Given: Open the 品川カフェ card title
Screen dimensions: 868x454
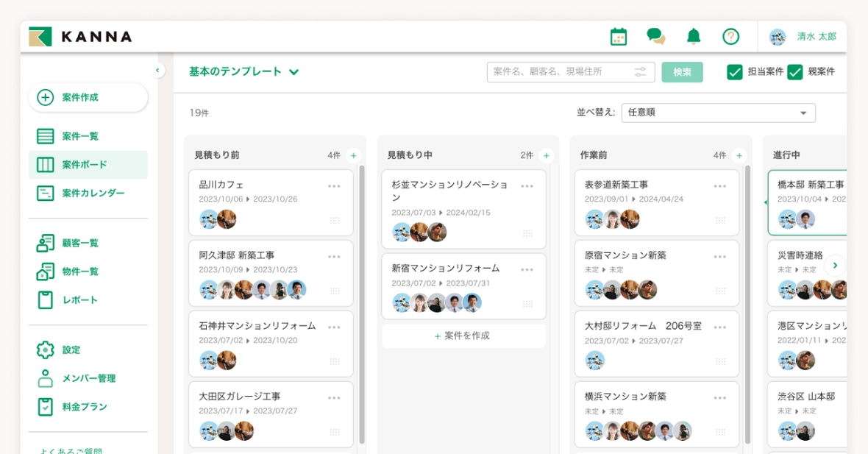Looking at the screenshot, I should (x=221, y=185).
